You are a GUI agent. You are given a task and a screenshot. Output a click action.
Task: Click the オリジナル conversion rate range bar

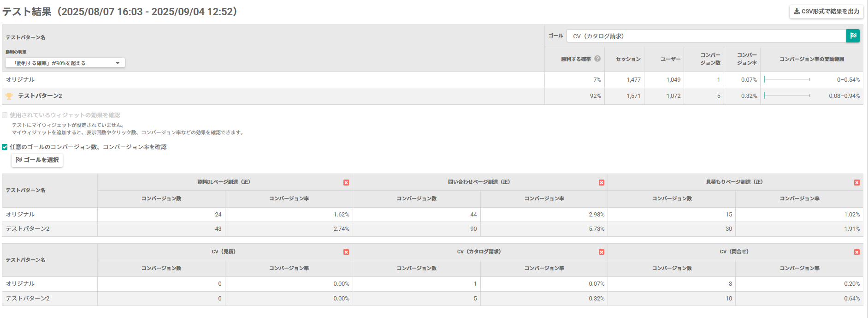point(787,80)
